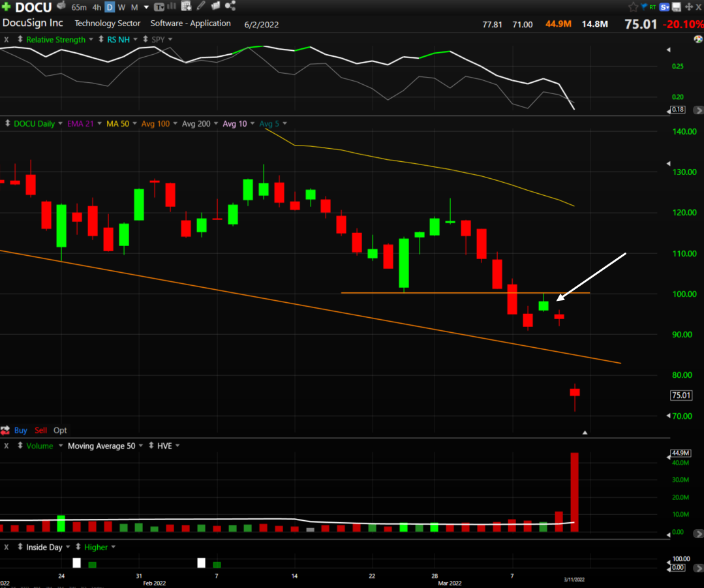The height and width of the screenshot is (588, 704).
Task: Click the RS NH reorder arrows
Action: (101, 39)
